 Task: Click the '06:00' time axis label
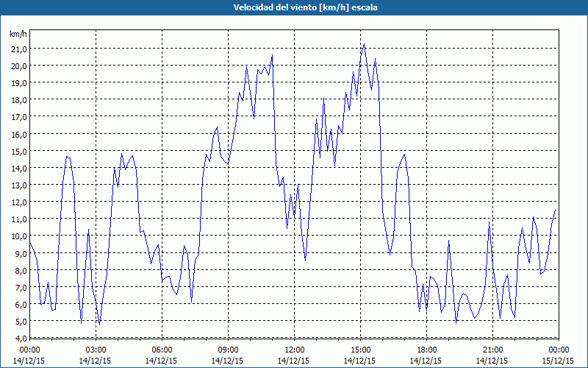click(162, 350)
